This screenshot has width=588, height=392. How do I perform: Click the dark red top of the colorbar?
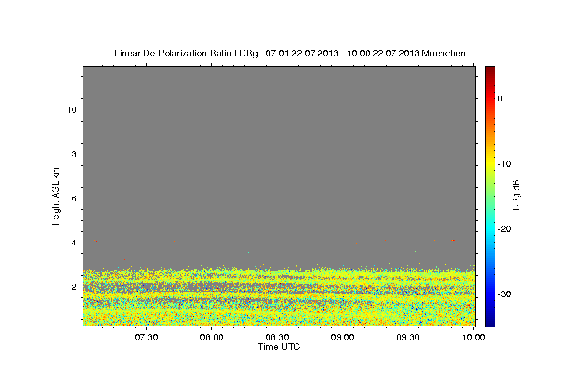coord(490,71)
